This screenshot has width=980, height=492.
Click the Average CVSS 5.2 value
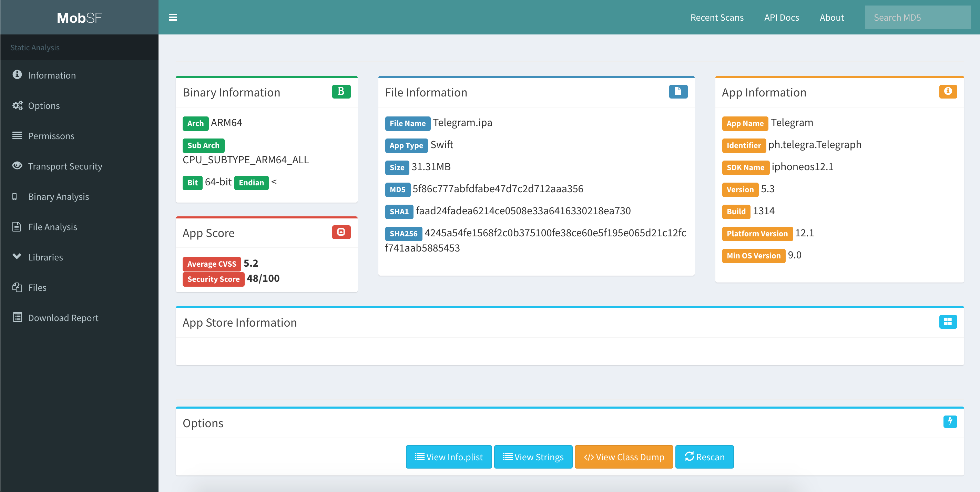tap(251, 263)
